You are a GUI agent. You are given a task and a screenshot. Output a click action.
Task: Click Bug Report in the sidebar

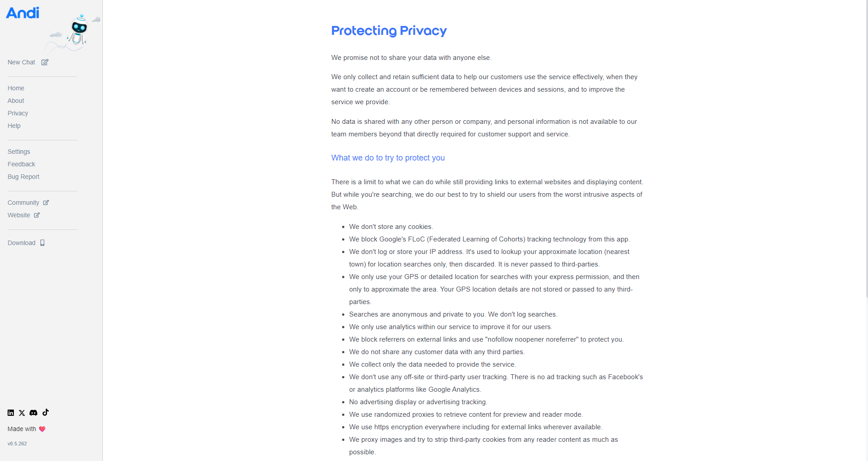click(24, 177)
